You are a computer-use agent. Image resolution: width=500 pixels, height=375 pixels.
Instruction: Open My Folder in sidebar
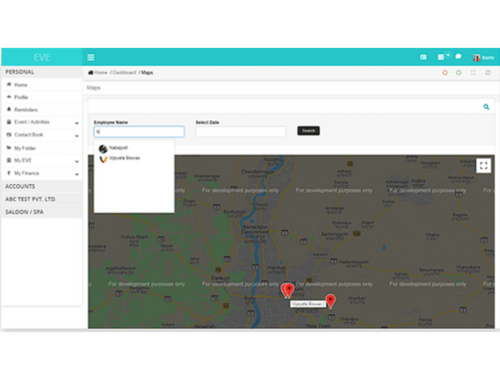pos(42,148)
